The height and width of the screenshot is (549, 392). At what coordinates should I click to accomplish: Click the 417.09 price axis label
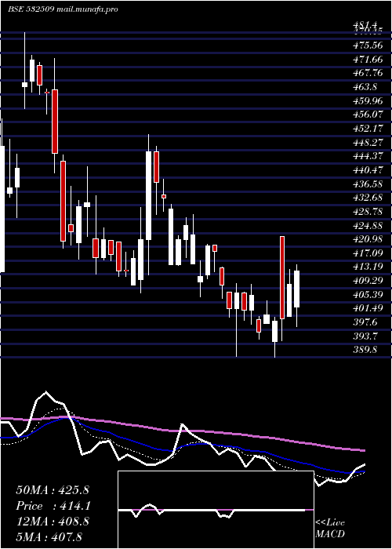[368, 253]
